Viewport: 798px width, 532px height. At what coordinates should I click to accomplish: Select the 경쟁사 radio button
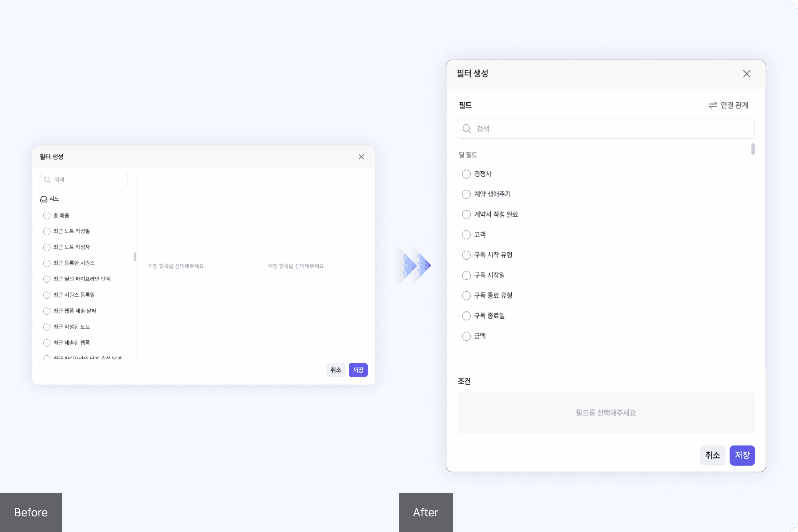click(x=466, y=174)
